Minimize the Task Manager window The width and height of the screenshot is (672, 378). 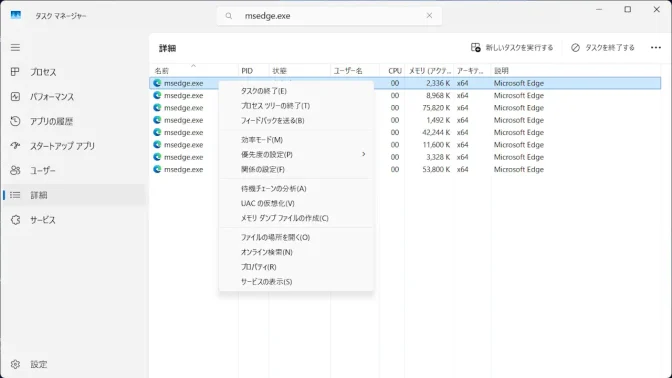[599, 9]
